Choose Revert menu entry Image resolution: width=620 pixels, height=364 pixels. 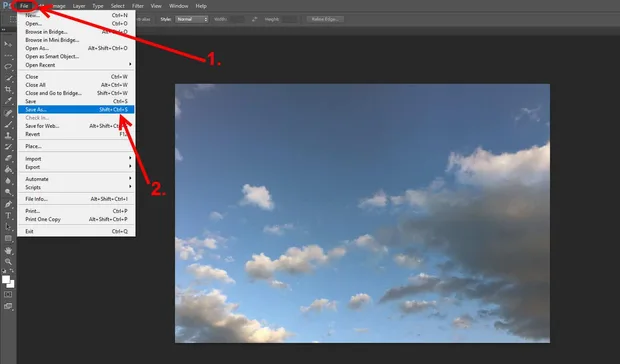pyautogui.click(x=76, y=134)
